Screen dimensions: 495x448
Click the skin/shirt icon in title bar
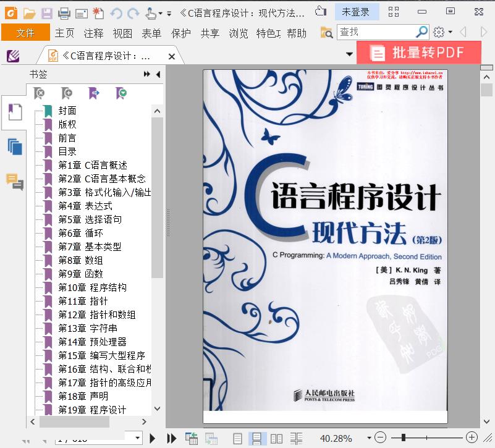(321, 11)
